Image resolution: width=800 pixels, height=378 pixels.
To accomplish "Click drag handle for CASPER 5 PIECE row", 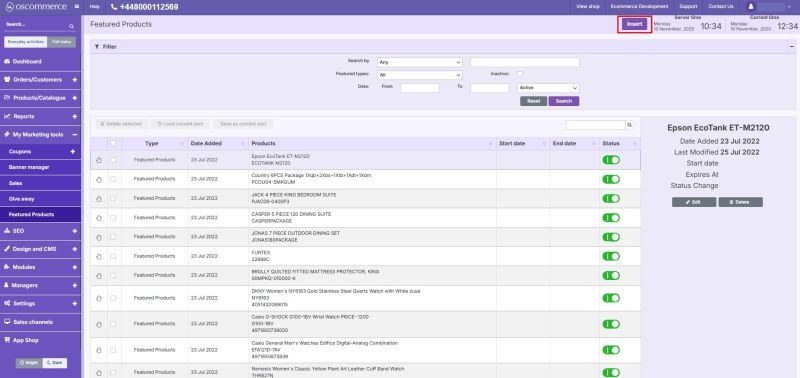I will pyautogui.click(x=98, y=218).
